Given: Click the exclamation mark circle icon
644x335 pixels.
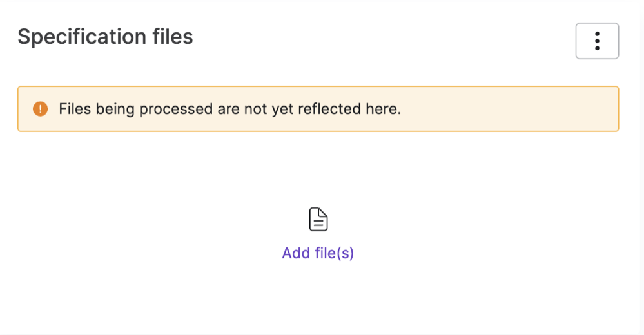Looking at the screenshot, I should click(x=40, y=109).
